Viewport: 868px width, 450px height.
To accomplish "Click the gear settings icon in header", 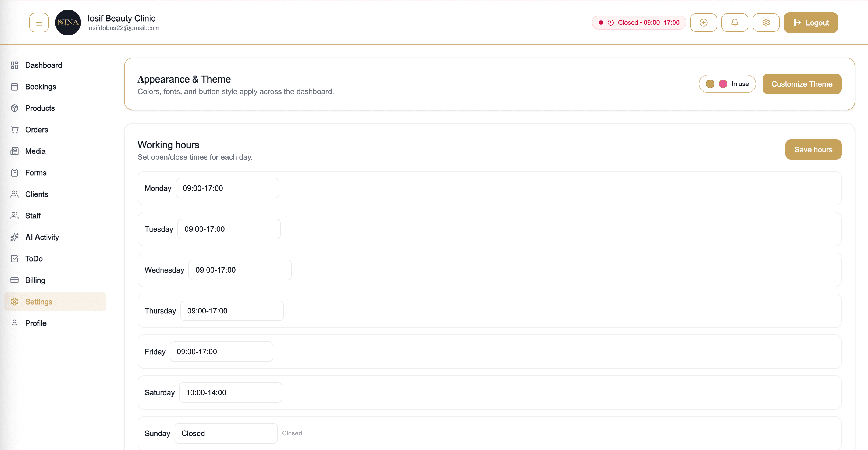I will (766, 23).
